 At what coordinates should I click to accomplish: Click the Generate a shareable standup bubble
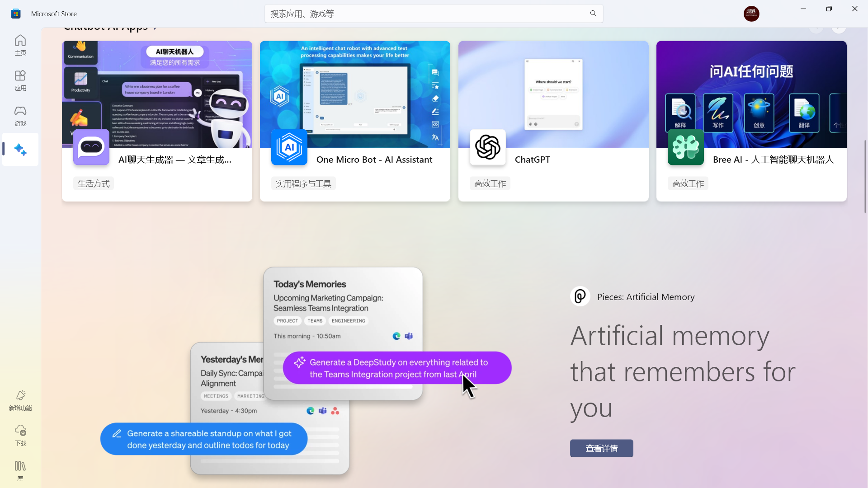pos(204,439)
